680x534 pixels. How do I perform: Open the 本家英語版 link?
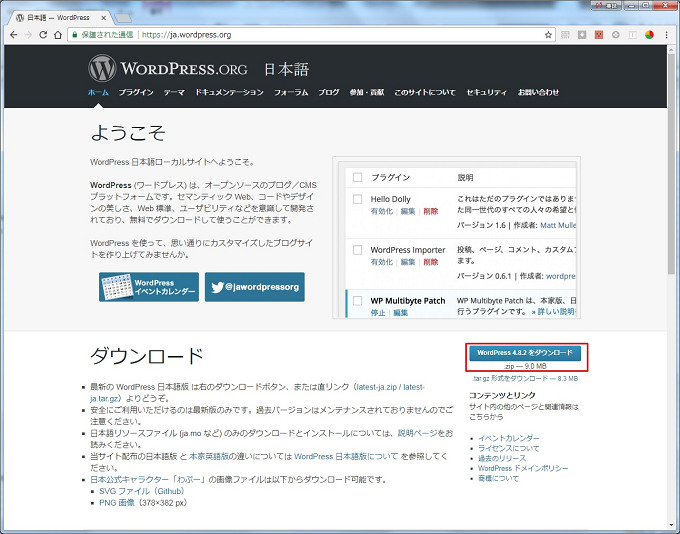(209, 456)
